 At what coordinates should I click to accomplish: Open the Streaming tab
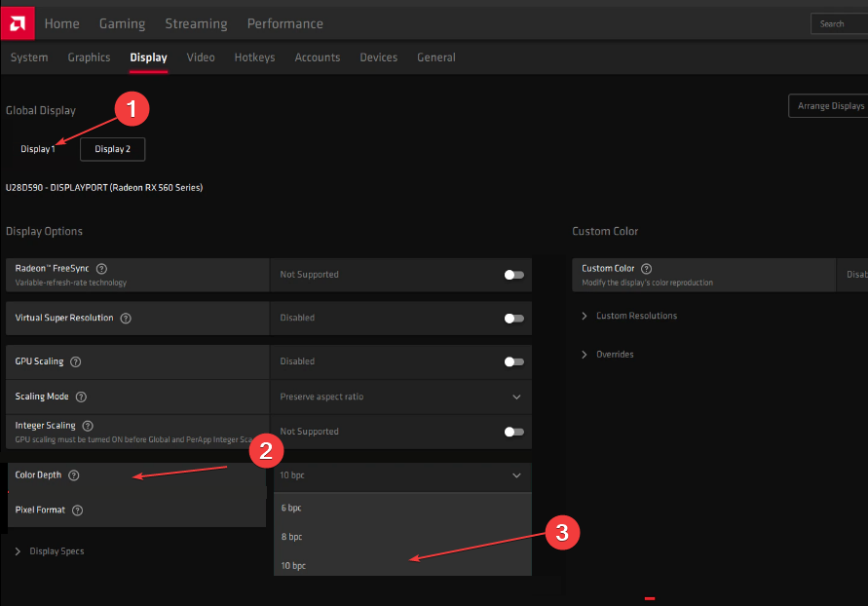197,23
